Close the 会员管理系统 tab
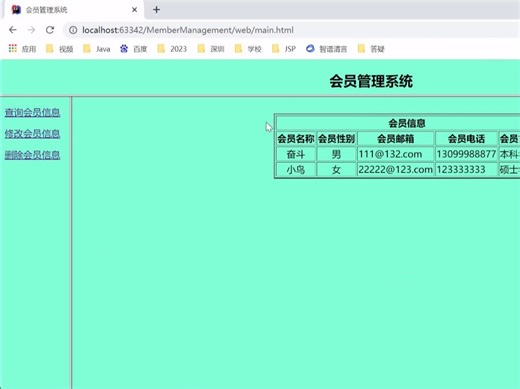Screen dimensions: 520x389 134,10
